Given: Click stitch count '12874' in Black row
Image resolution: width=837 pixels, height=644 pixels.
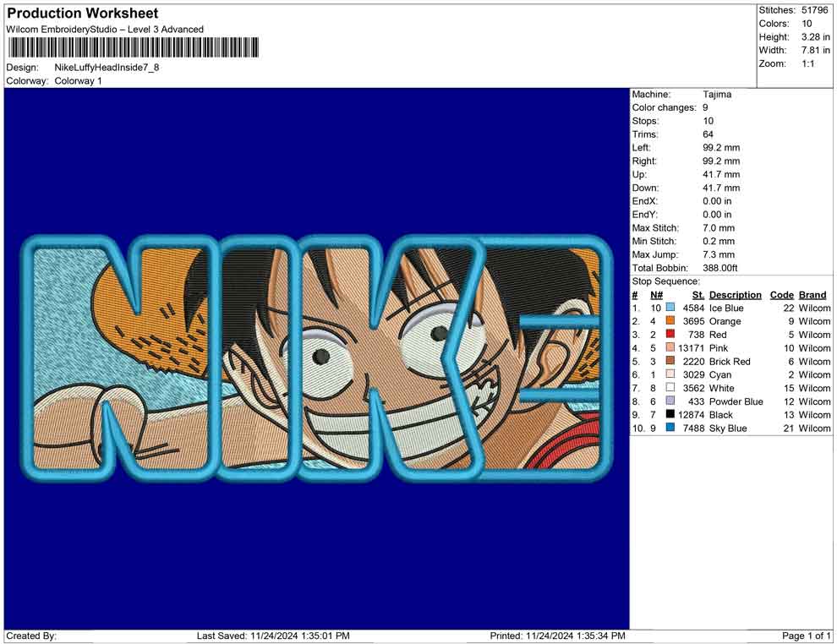Looking at the screenshot, I should click(692, 415).
